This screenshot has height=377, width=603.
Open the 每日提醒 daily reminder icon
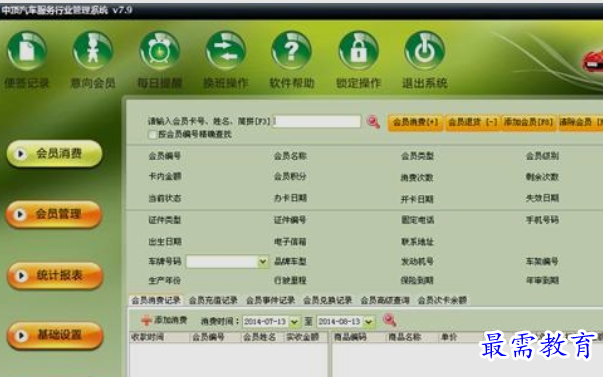tap(160, 51)
